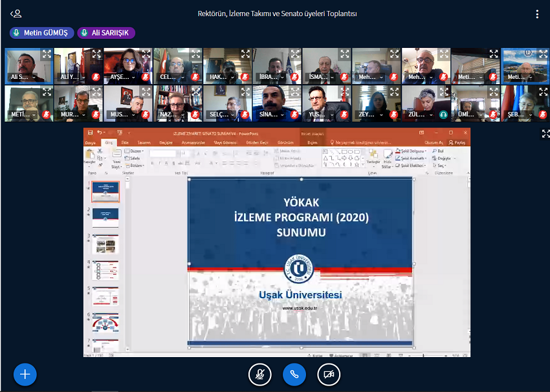
Task: Leave audio using the phone button
Action: point(294,374)
